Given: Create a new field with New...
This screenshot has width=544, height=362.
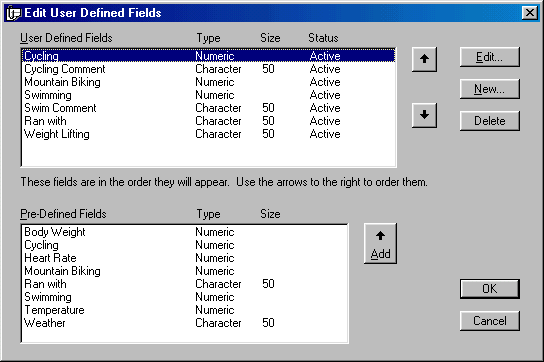Looking at the screenshot, I should [x=490, y=89].
